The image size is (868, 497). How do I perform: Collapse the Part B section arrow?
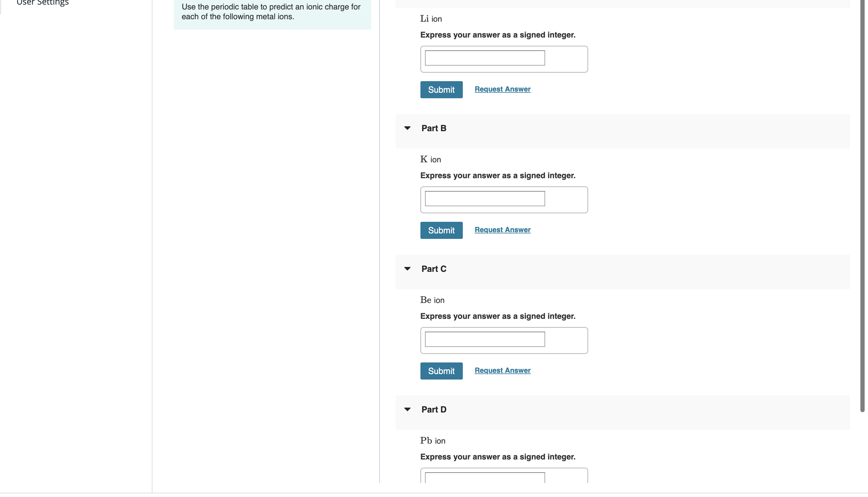coord(407,128)
